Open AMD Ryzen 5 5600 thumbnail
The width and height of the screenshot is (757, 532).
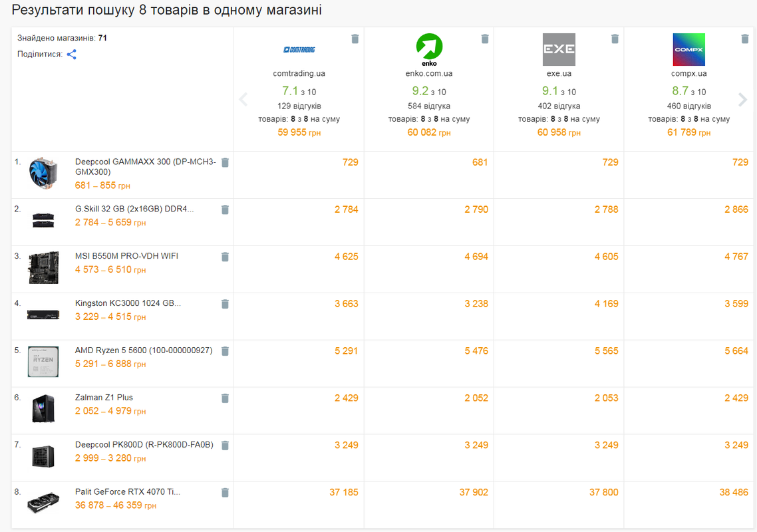(x=43, y=361)
